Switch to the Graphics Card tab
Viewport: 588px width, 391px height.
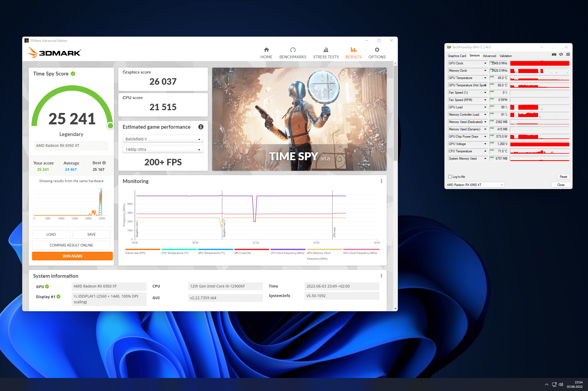click(x=457, y=56)
